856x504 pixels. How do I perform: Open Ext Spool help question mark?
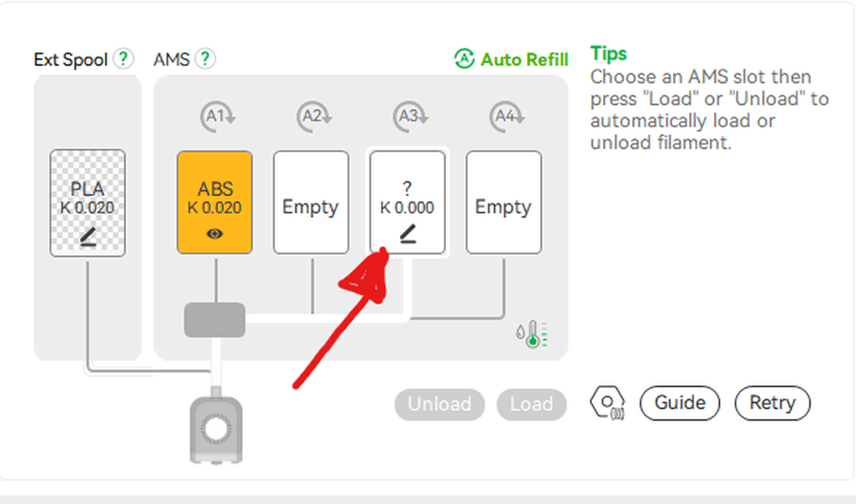(125, 59)
